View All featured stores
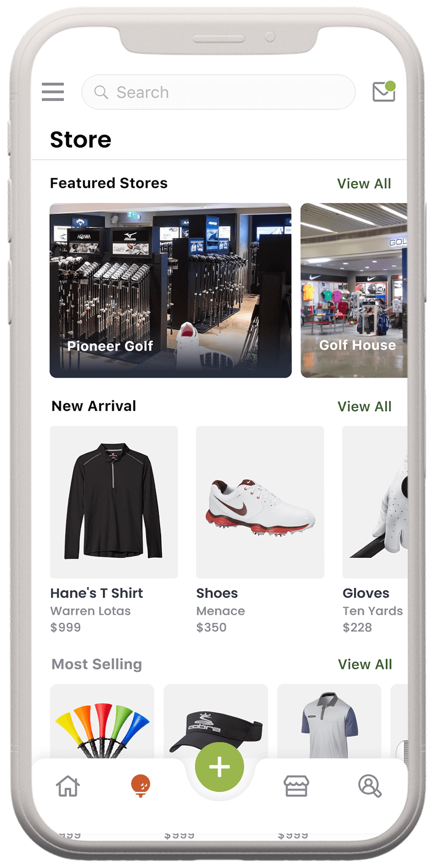The height and width of the screenshot is (868, 434). [x=364, y=184]
